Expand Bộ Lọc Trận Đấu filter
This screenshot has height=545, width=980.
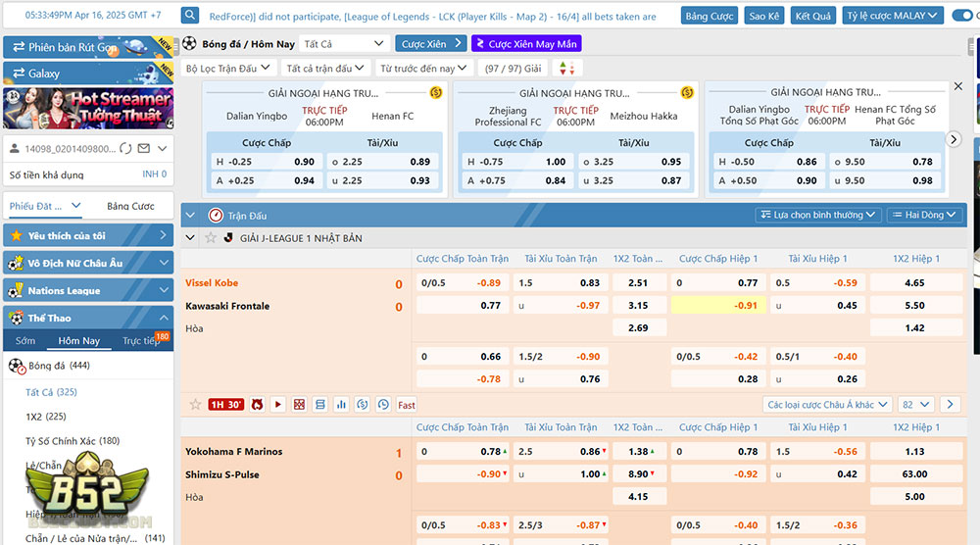[x=228, y=69]
